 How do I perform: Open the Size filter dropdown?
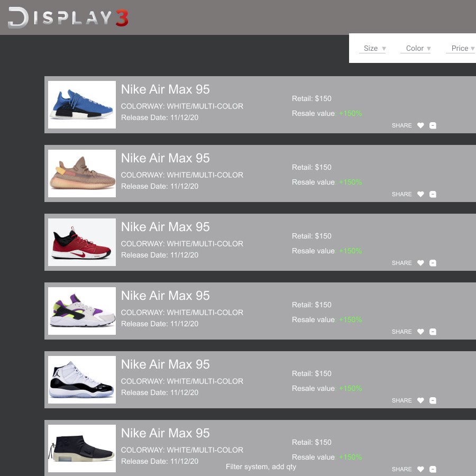(x=374, y=48)
